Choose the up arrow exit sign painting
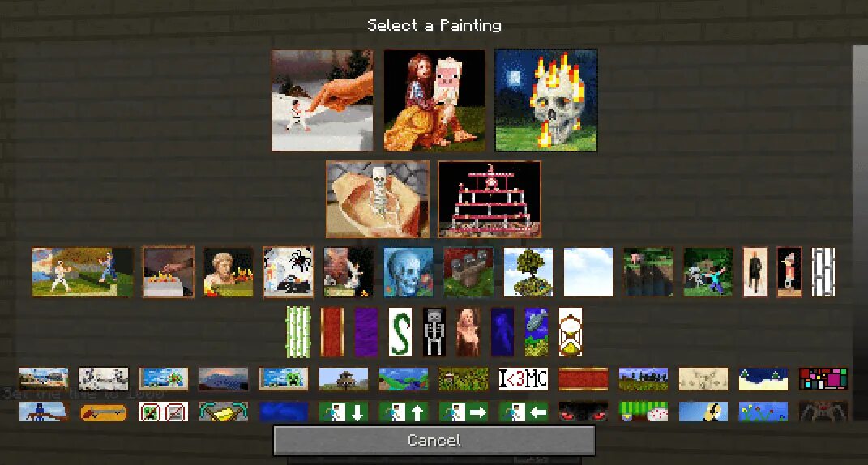Screen dimensions: 868x465 [x=404, y=412]
